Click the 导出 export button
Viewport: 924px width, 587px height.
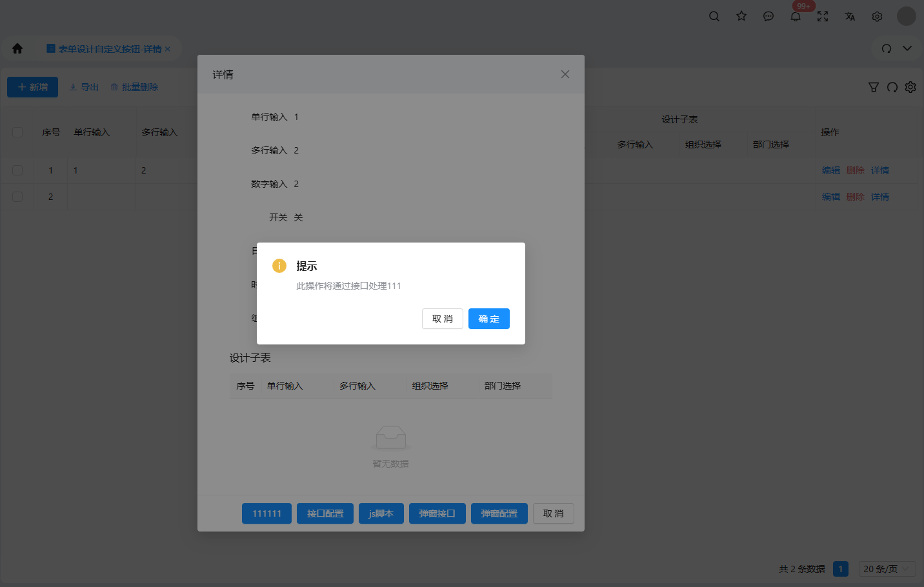pyautogui.click(x=84, y=87)
